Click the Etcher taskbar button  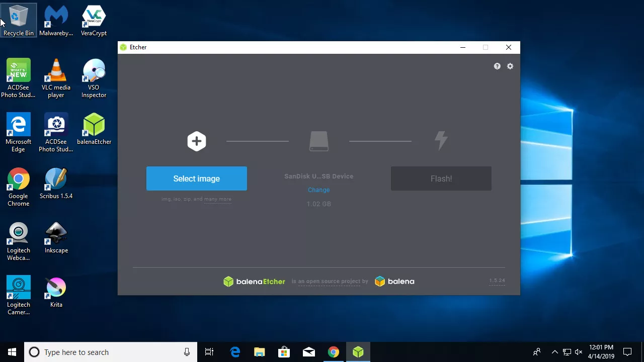coord(358,352)
